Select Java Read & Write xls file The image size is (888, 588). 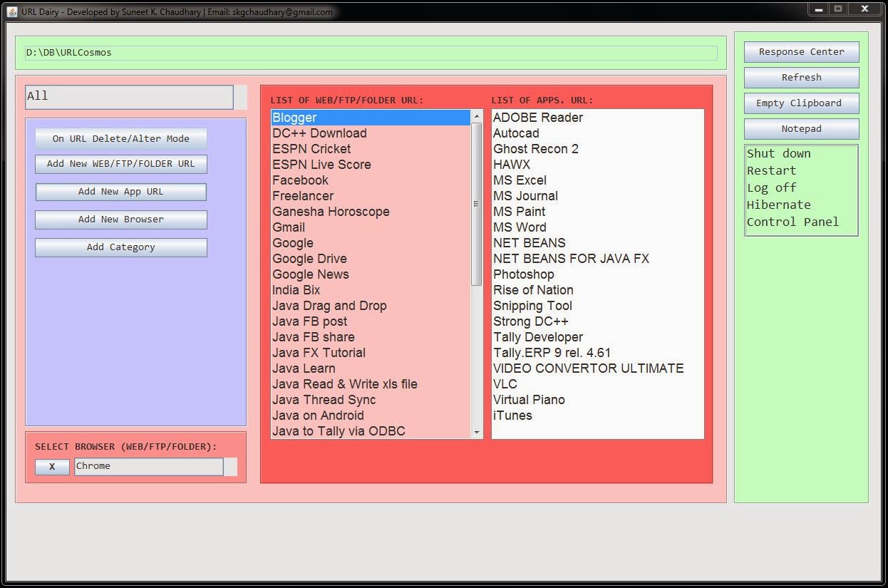click(371, 384)
